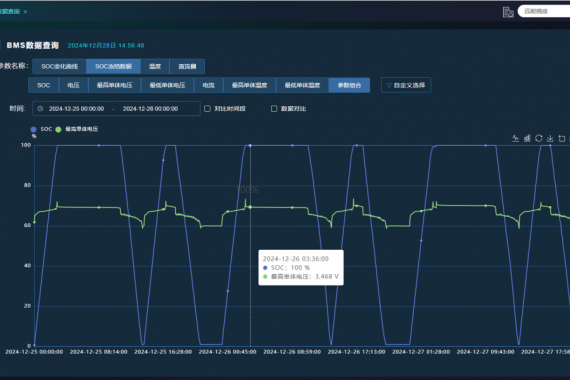Click the timestamp 2024年12月28日 14:56:48

click(106, 45)
